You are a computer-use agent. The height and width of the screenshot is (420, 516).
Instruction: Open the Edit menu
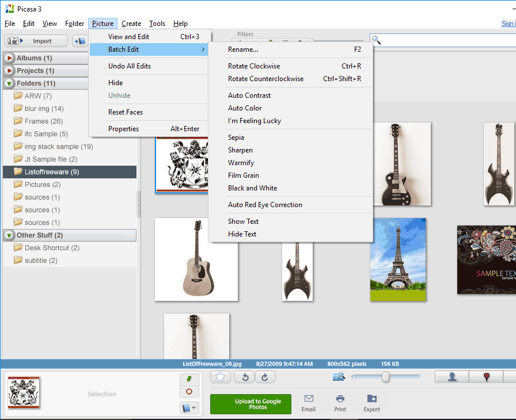[x=29, y=24]
